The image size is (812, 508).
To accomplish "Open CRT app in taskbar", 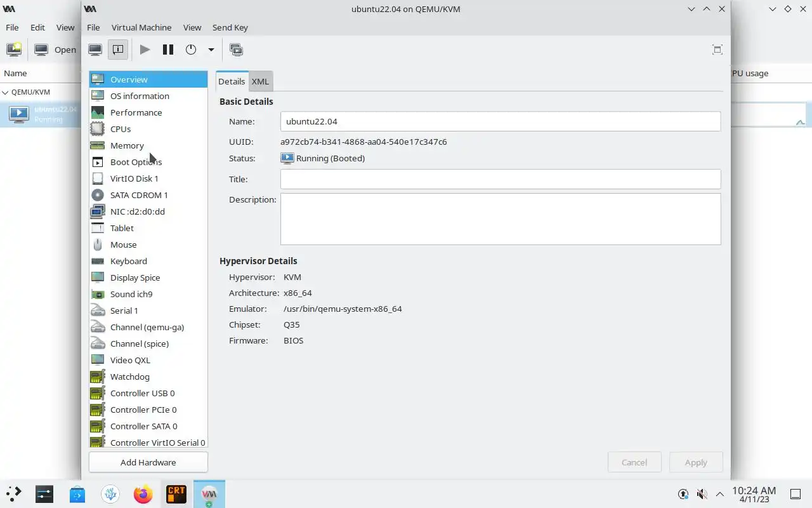I will pyautogui.click(x=176, y=493).
